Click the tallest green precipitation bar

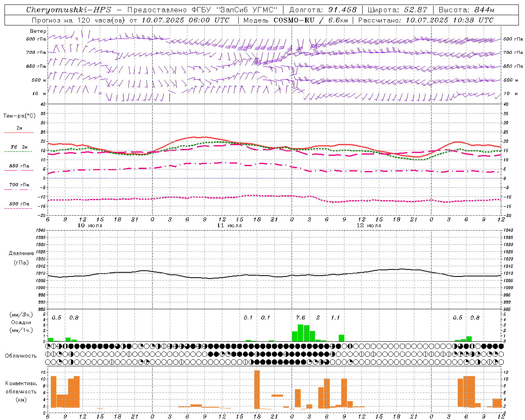pyautogui.click(x=300, y=333)
